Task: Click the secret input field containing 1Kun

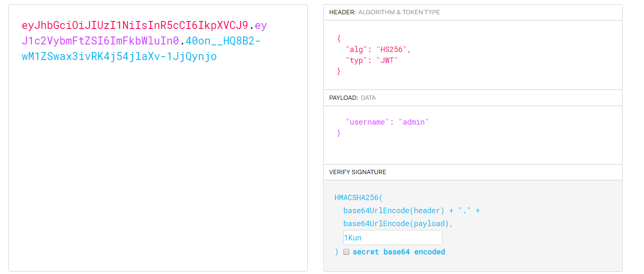Action: 393,237
